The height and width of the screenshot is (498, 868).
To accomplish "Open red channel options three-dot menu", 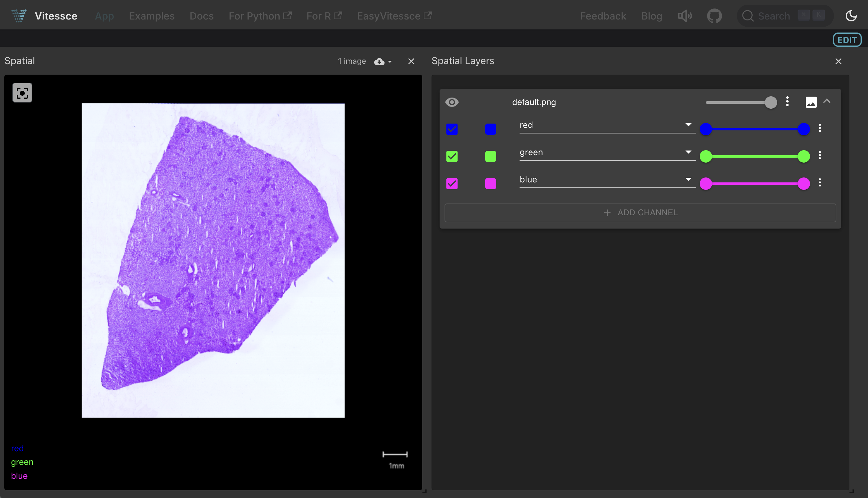I will coord(820,128).
